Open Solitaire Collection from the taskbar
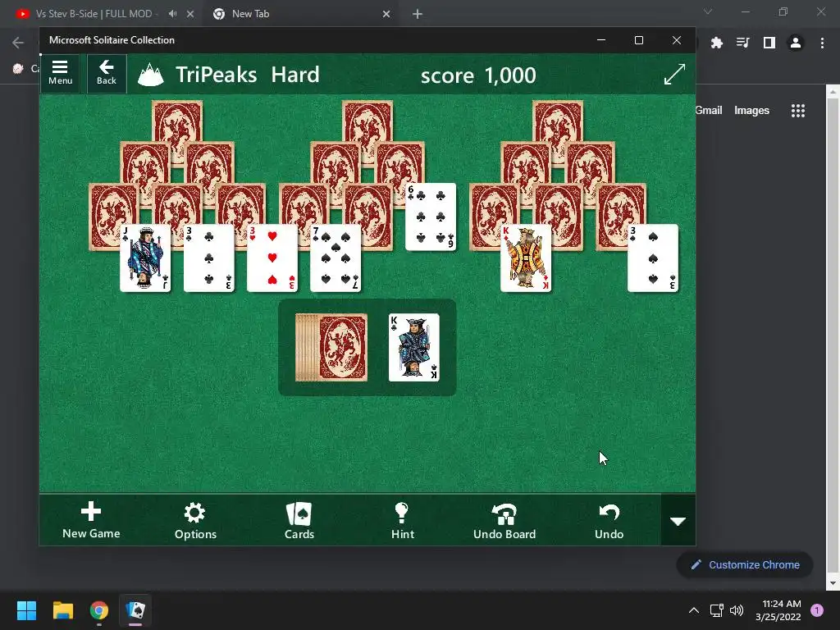Image resolution: width=840 pixels, height=630 pixels. pos(135,610)
